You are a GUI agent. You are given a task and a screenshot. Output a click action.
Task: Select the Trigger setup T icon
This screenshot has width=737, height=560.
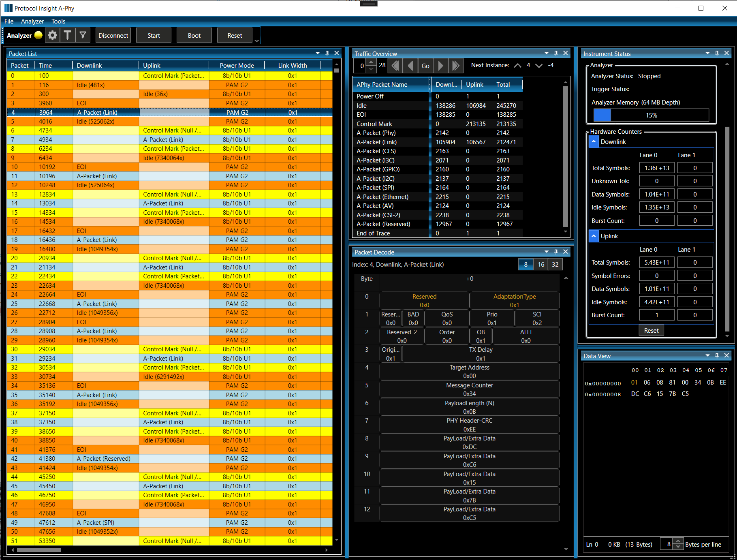(67, 35)
